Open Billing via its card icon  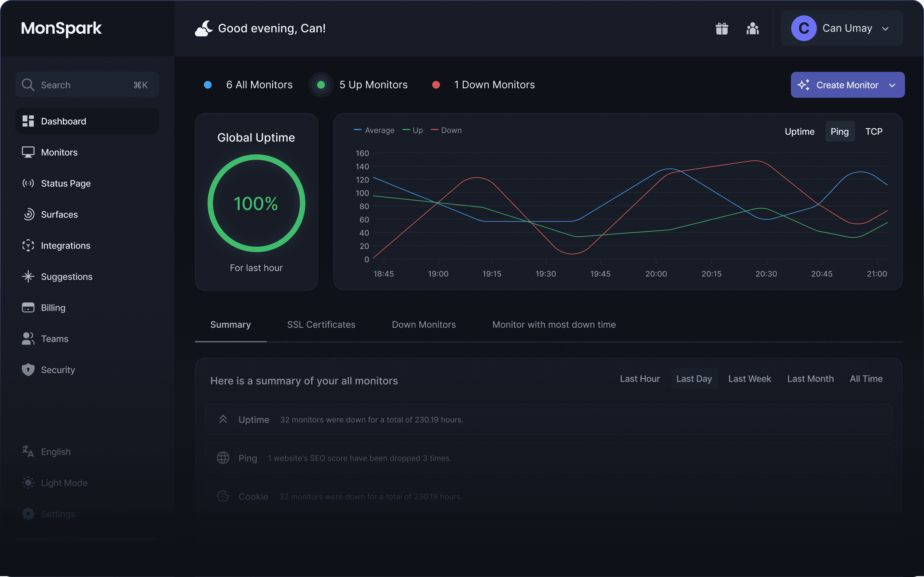pyautogui.click(x=28, y=308)
